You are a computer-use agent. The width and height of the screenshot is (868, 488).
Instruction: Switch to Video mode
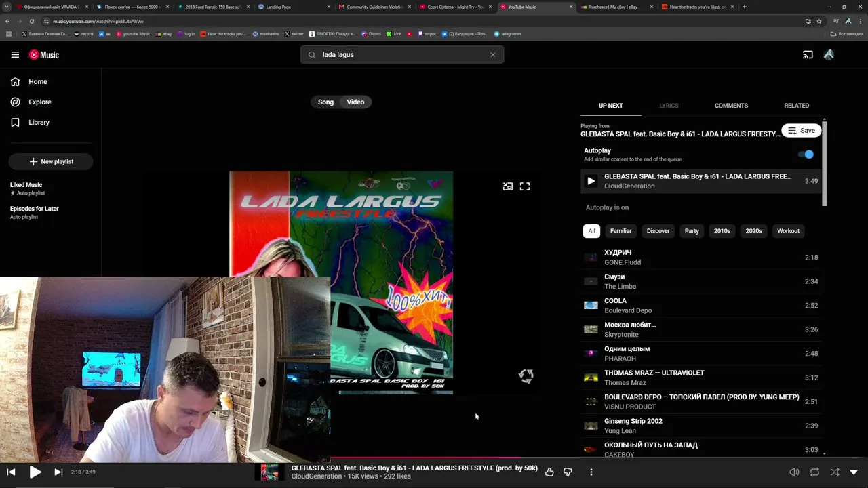tap(355, 102)
